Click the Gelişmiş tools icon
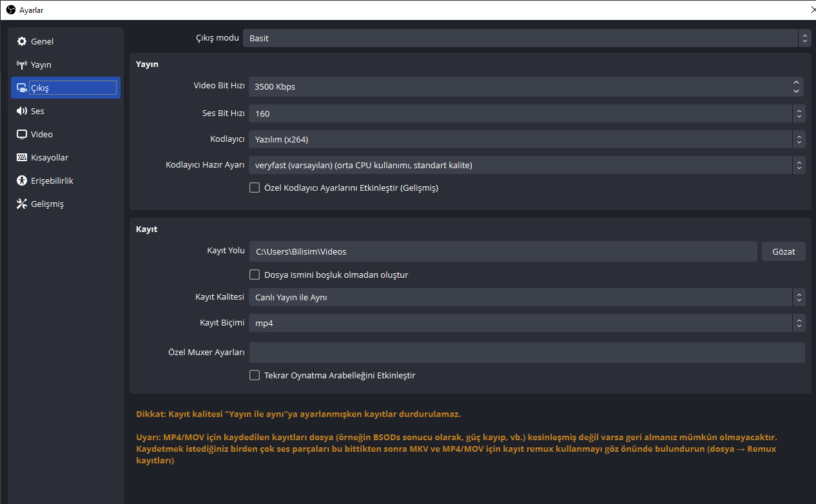This screenshot has width=816, height=504. click(x=22, y=204)
